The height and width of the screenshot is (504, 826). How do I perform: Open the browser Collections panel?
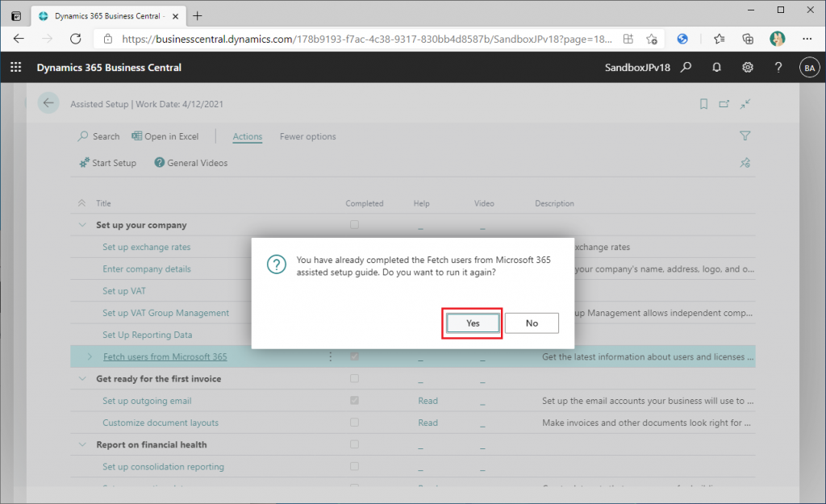tap(748, 39)
